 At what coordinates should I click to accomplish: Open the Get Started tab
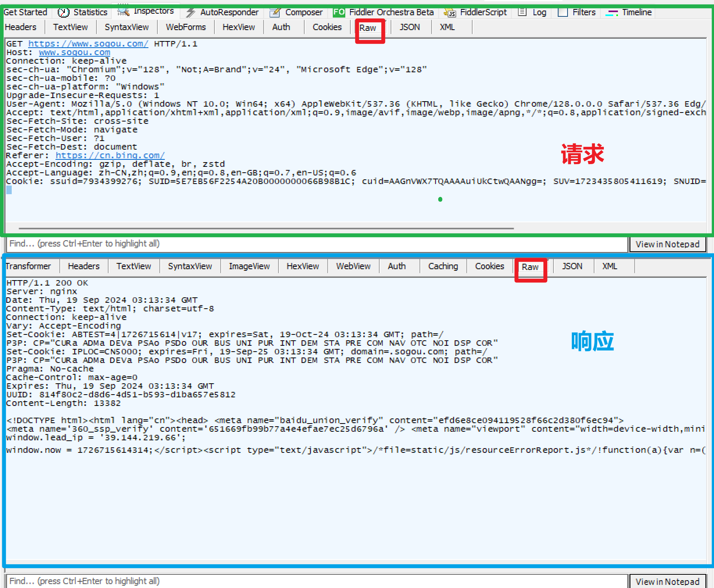click(x=25, y=12)
